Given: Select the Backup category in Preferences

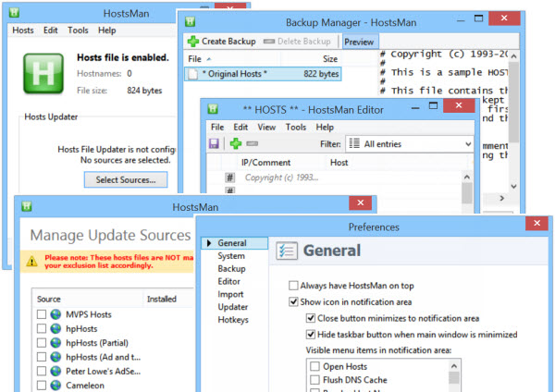Looking at the screenshot, I should pos(231,268).
